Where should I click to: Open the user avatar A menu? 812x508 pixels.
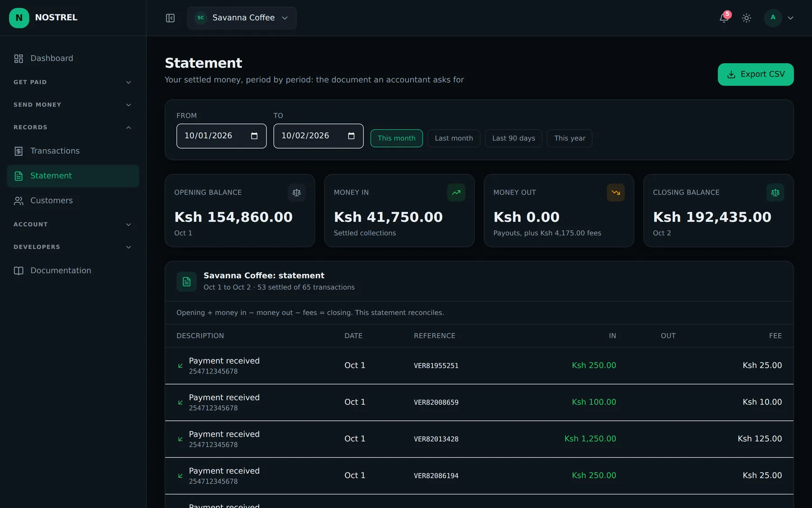773,18
